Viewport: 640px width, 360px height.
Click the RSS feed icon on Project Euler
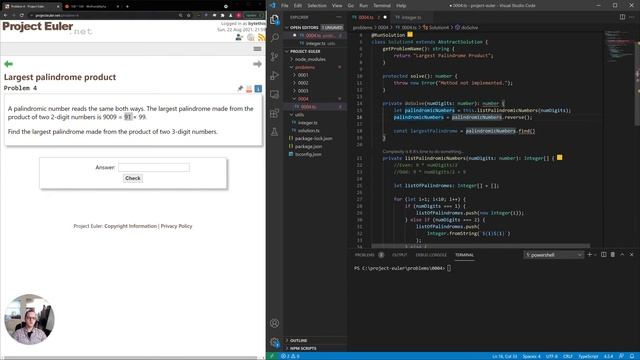coord(261,38)
